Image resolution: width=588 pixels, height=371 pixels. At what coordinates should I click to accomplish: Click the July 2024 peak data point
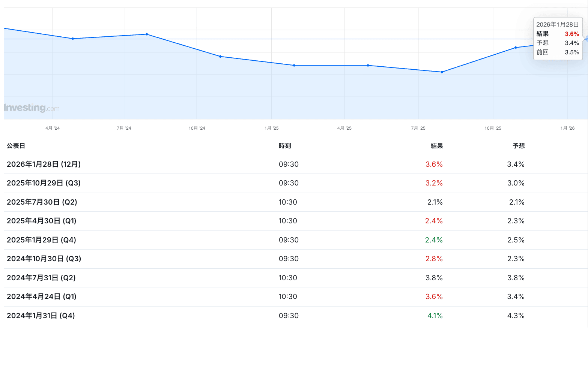(x=147, y=34)
